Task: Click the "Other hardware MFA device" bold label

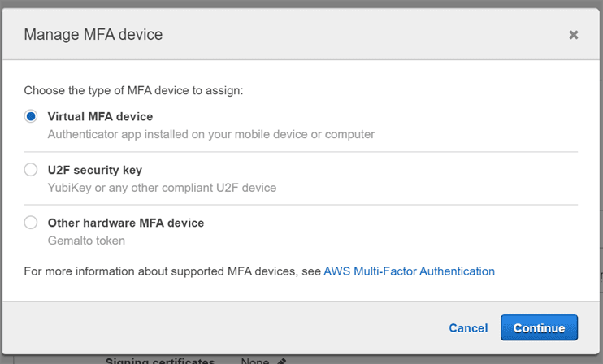Action: (x=126, y=223)
